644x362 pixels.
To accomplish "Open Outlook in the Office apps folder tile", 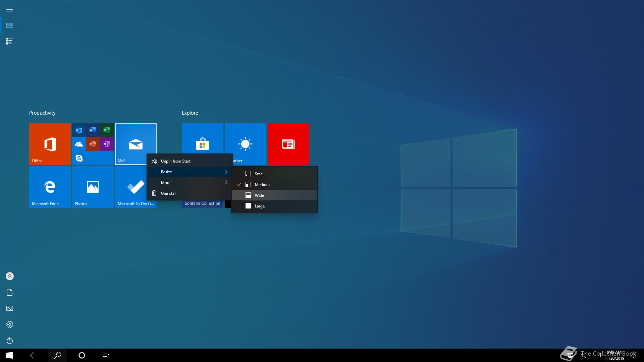I will pos(79,130).
